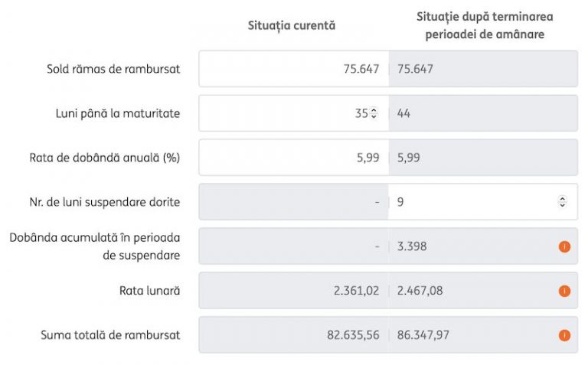Increase Luni până la maturitate with up arrow
Viewport: 588px width, 365px height.
coord(374,110)
